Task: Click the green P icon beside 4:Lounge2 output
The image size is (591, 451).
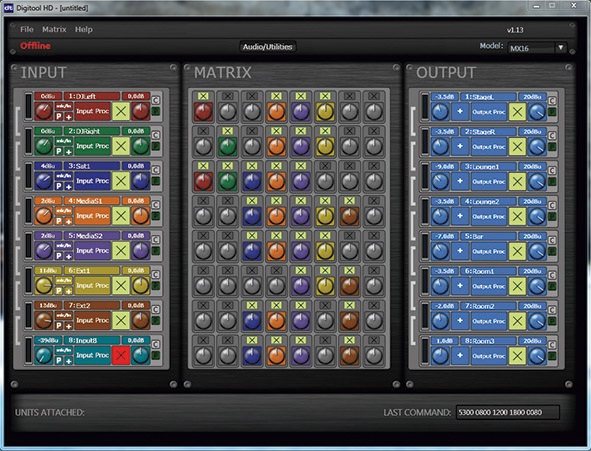Action: pyautogui.click(x=552, y=217)
